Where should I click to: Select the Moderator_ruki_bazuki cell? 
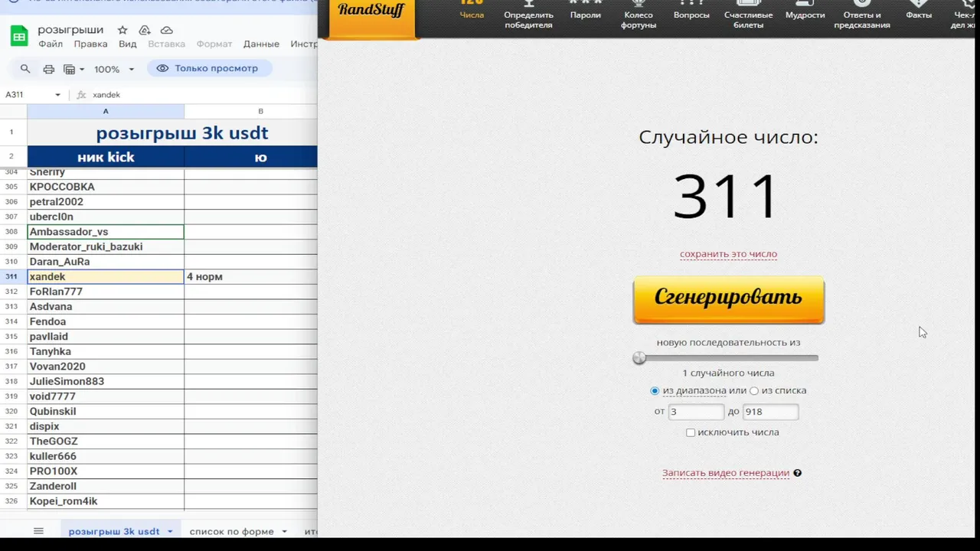click(x=106, y=246)
